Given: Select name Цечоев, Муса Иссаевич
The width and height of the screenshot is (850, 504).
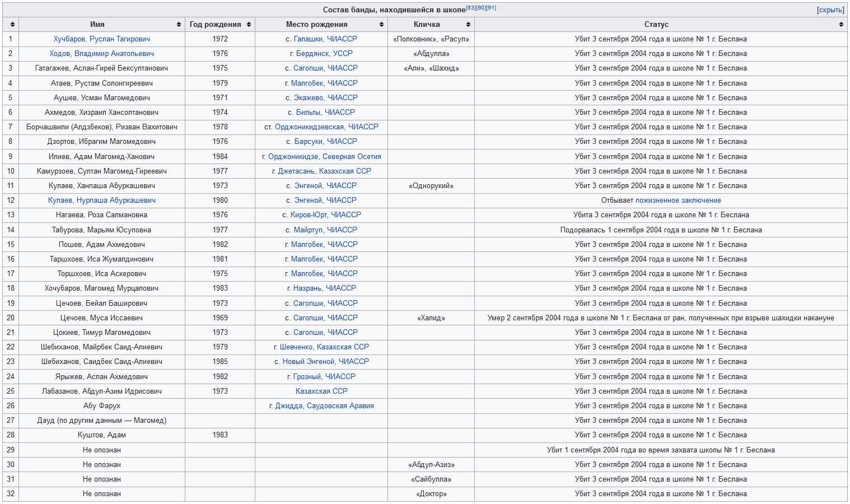Looking at the screenshot, I should tap(101, 318).
